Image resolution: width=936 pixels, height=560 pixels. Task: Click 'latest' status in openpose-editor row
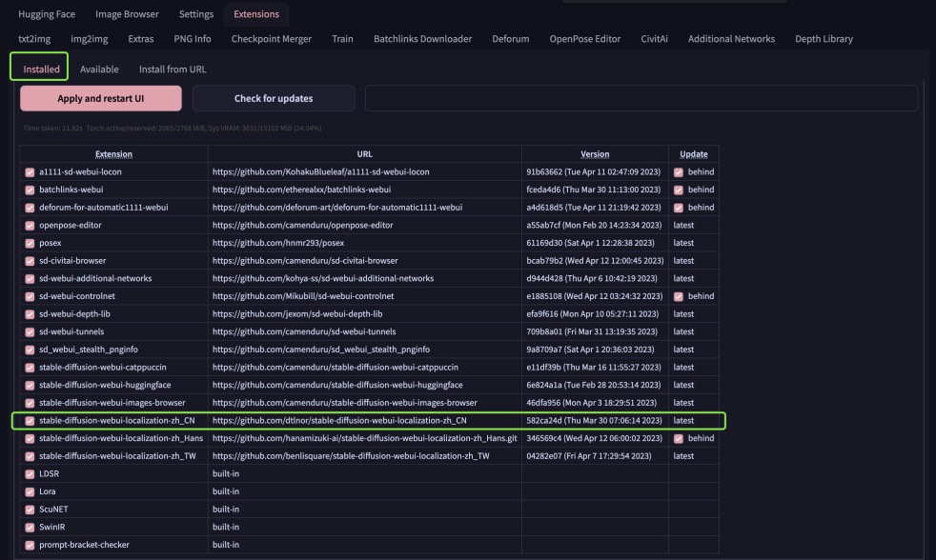click(x=683, y=225)
